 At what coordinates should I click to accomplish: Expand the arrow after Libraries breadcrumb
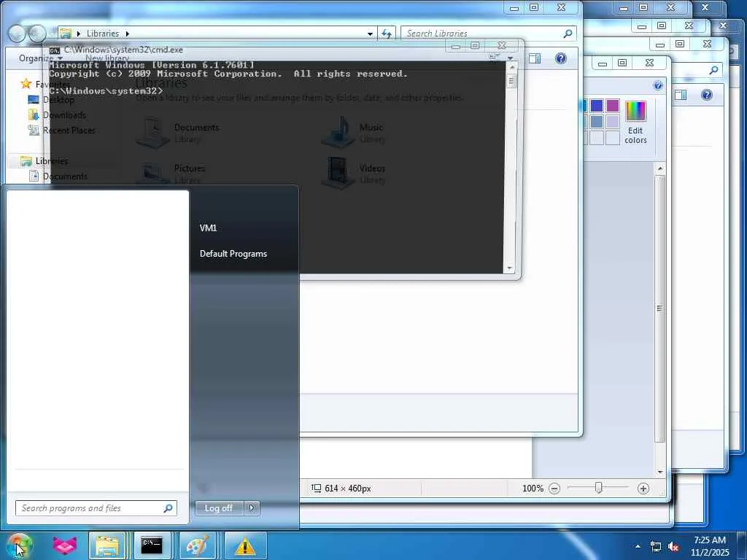127,34
